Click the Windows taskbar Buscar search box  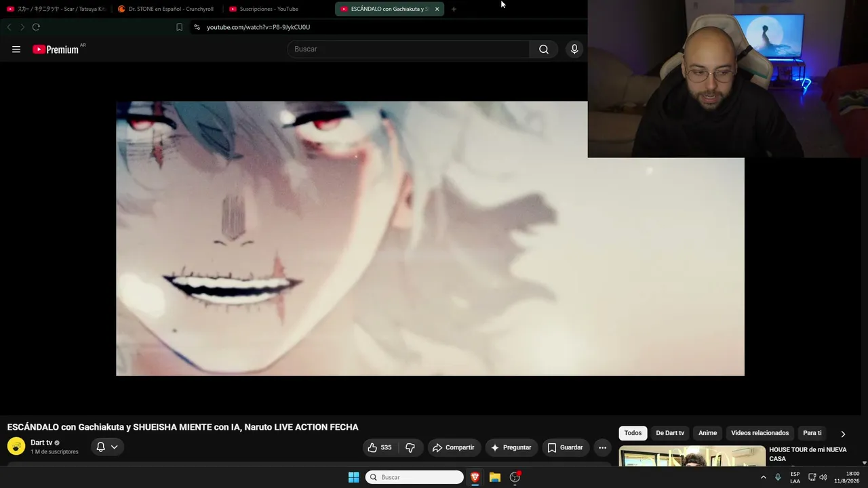(x=414, y=477)
